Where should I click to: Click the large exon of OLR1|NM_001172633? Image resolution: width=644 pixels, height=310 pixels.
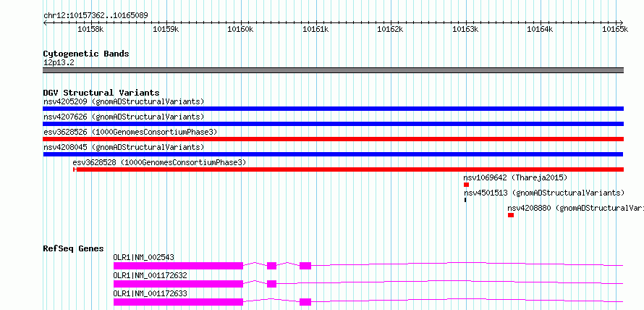(x=178, y=302)
